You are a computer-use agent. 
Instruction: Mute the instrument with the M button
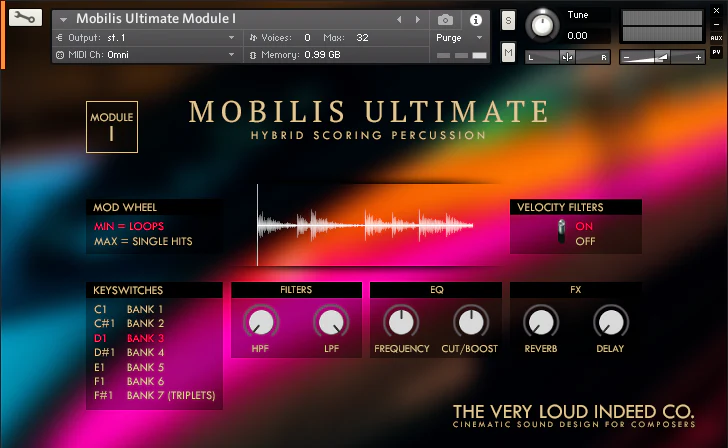pos(508,52)
